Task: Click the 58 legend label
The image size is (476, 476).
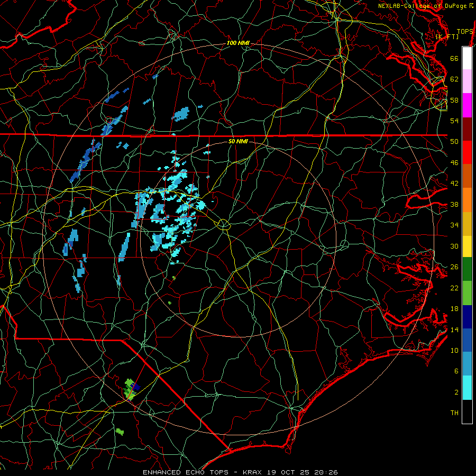Action: point(454,100)
